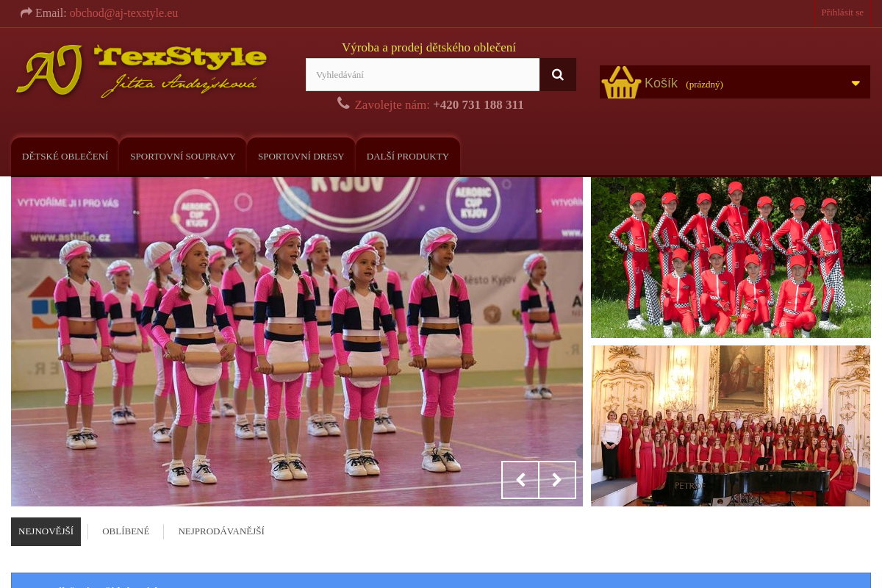The image size is (882, 588).
Task: Click the magnifying glass search button
Action: pos(558,75)
